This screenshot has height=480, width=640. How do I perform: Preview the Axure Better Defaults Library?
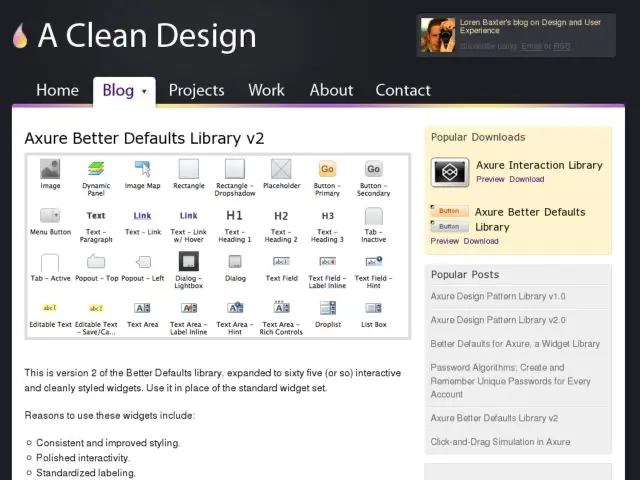tap(444, 241)
